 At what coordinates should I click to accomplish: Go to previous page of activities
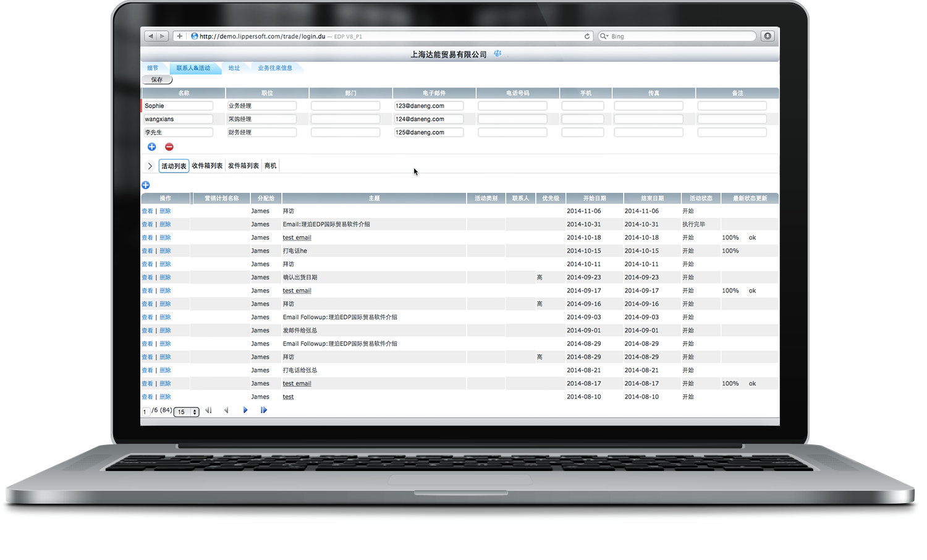pos(226,410)
